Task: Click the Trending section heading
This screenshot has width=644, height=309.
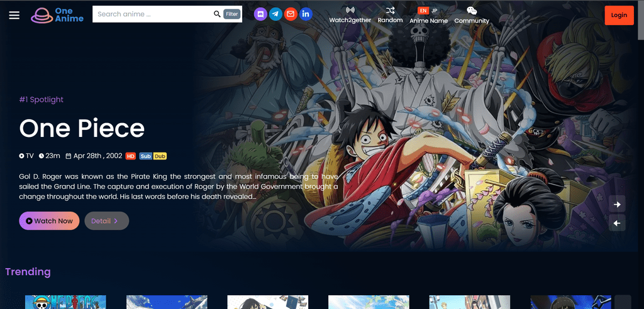Action: click(x=28, y=272)
